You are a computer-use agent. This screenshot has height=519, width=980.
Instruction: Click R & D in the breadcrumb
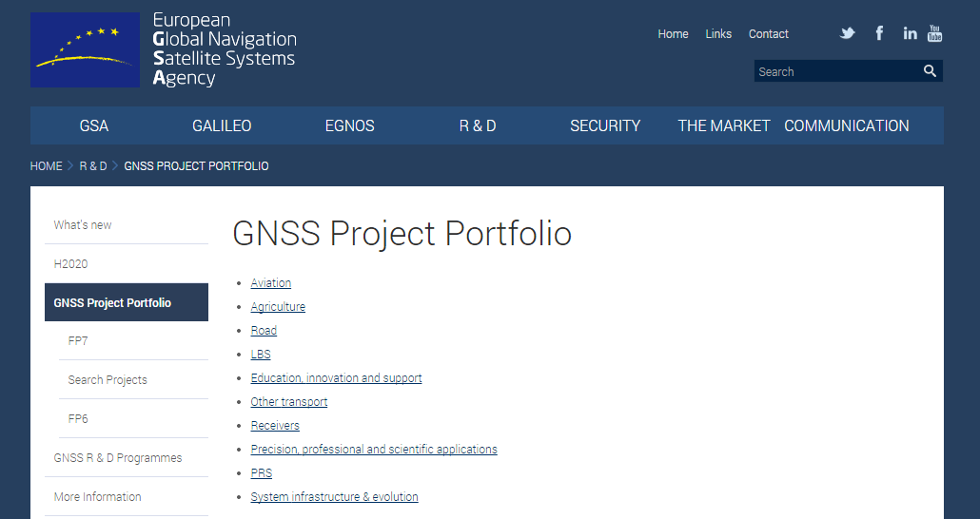click(93, 166)
